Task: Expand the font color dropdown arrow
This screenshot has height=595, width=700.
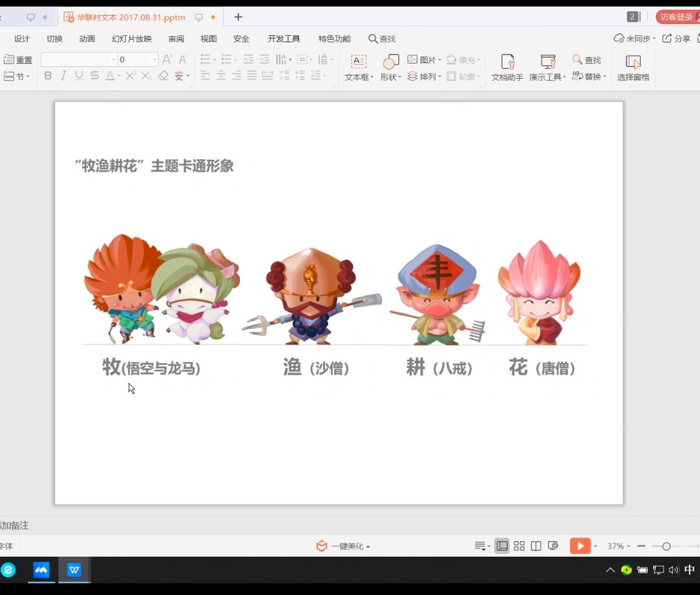Action: pyautogui.click(x=119, y=76)
